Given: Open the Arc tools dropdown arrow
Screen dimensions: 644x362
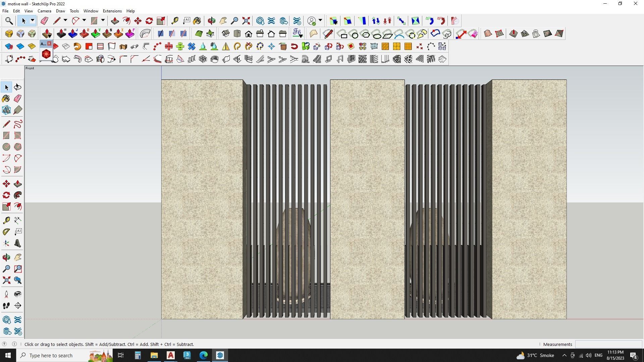Looking at the screenshot, I should (x=84, y=21).
